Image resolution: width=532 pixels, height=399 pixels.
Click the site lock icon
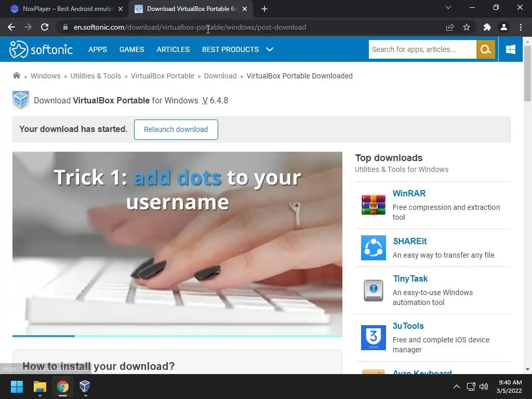65,27
